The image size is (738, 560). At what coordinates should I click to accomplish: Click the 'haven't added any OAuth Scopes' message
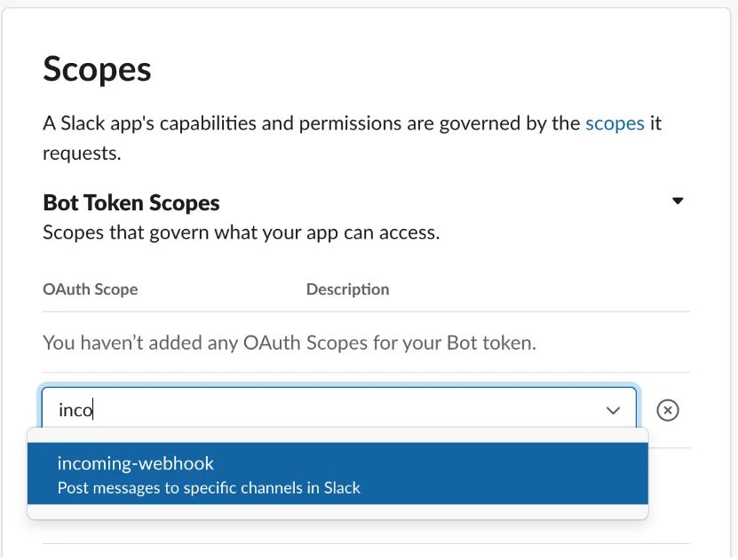tap(290, 342)
